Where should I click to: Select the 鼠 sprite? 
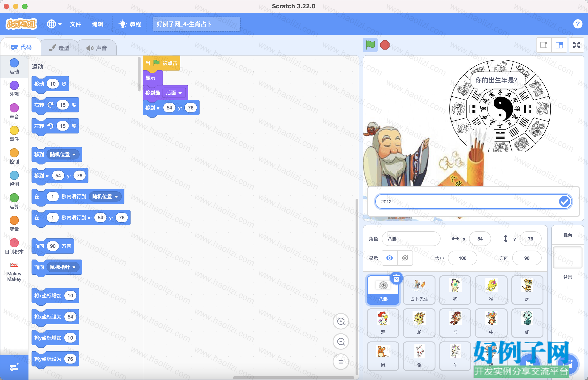(383, 356)
